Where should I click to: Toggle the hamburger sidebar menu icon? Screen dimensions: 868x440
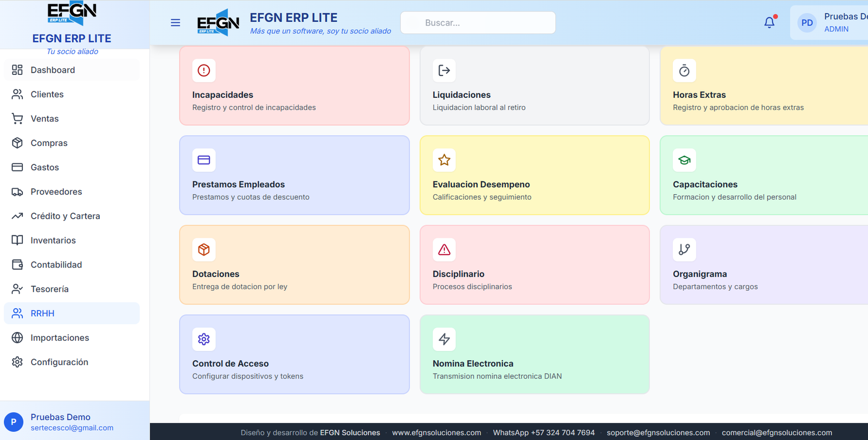[x=175, y=23]
